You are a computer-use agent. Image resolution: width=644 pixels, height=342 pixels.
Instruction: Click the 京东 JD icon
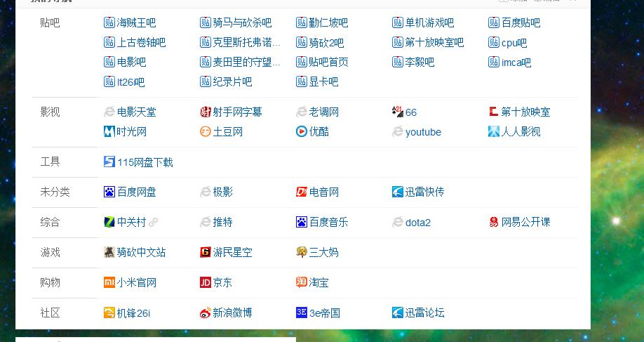[x=206, y=283]
